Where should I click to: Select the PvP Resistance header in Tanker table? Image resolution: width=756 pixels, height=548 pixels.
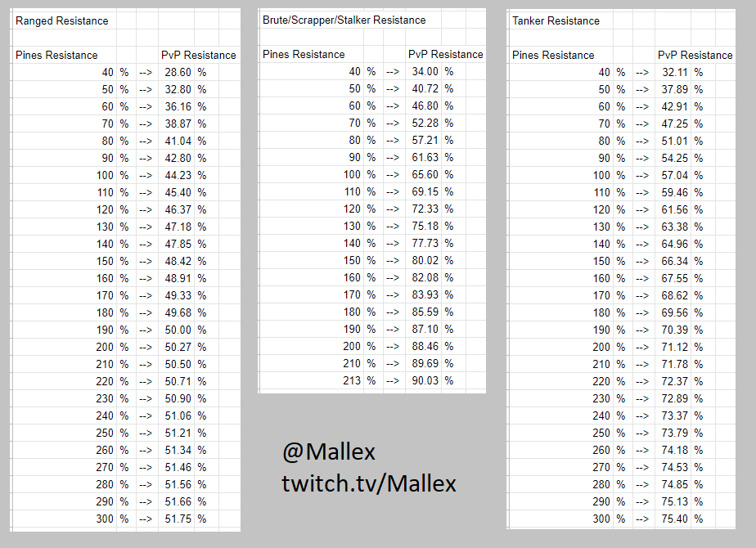click(x=695, y=56)
